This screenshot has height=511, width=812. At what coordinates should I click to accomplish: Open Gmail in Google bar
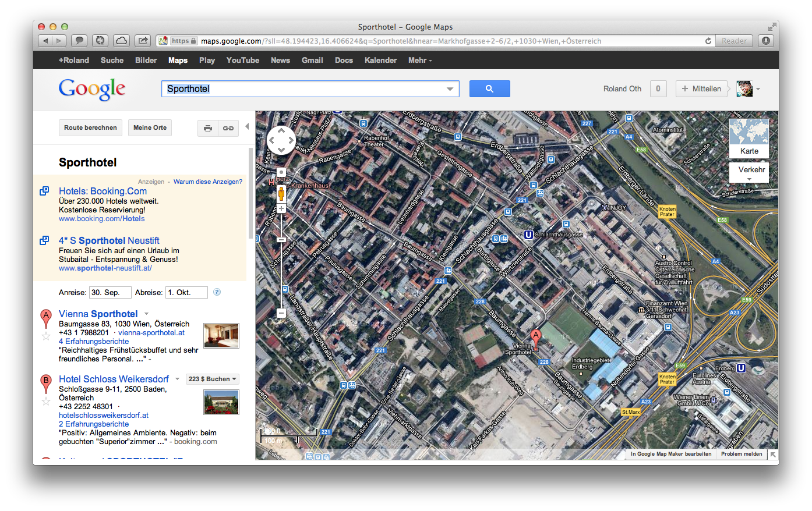pyautogui.click(x=312, y=60)
